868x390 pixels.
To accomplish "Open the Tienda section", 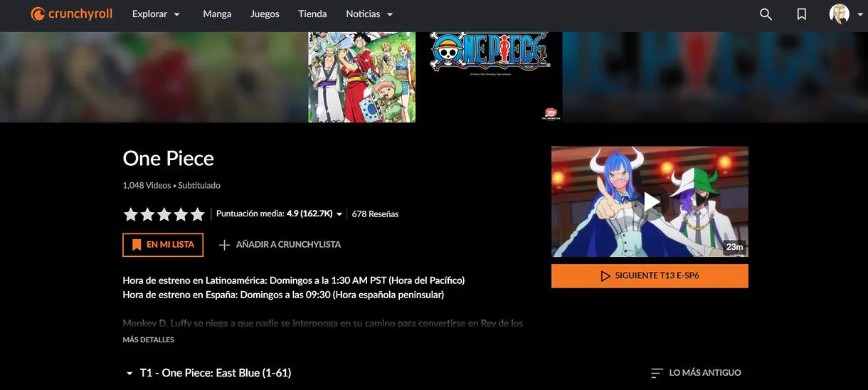I will tap(312, 14).
